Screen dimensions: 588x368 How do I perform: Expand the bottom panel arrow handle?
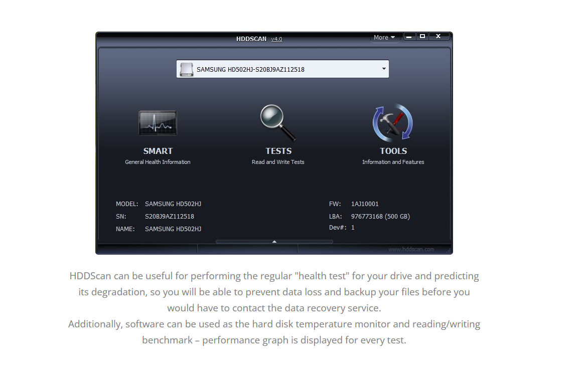coord(274,242)
